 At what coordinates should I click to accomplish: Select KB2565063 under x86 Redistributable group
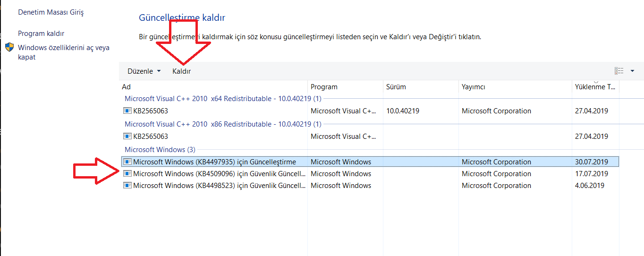pyautogui.click(x=370, y=137)
